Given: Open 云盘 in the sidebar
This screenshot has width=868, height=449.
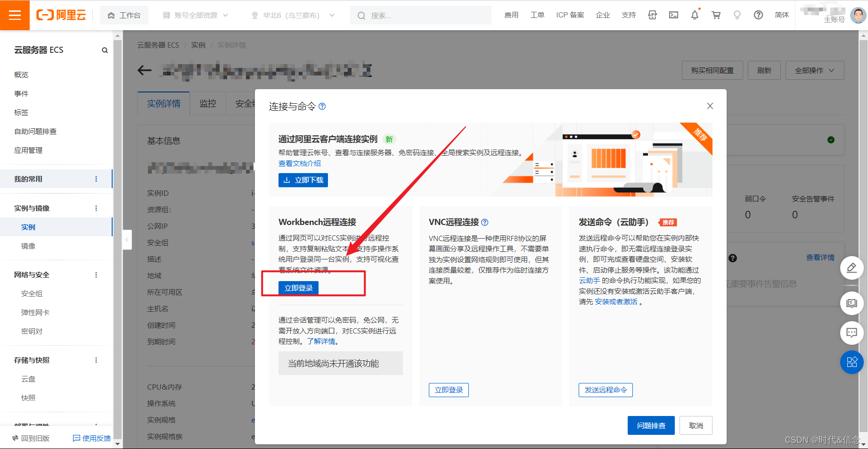Looking at the screenshot, I should [x=28, y=379].
